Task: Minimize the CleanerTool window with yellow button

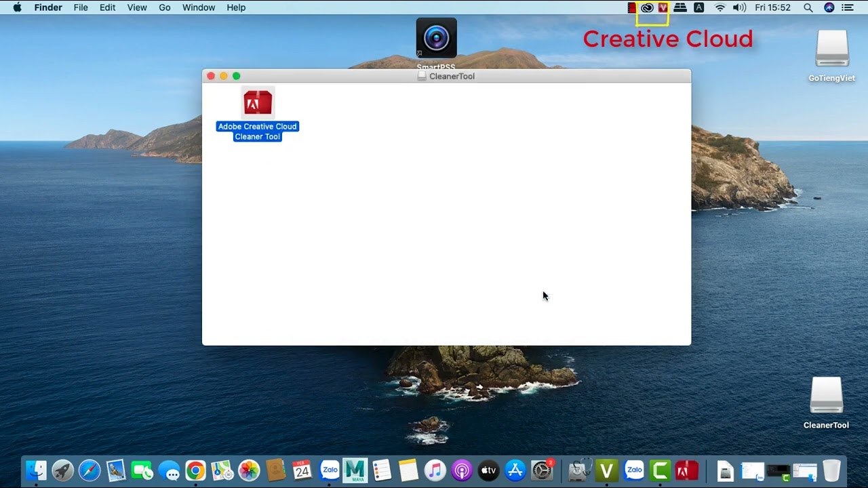Action: tap(224, 76)
